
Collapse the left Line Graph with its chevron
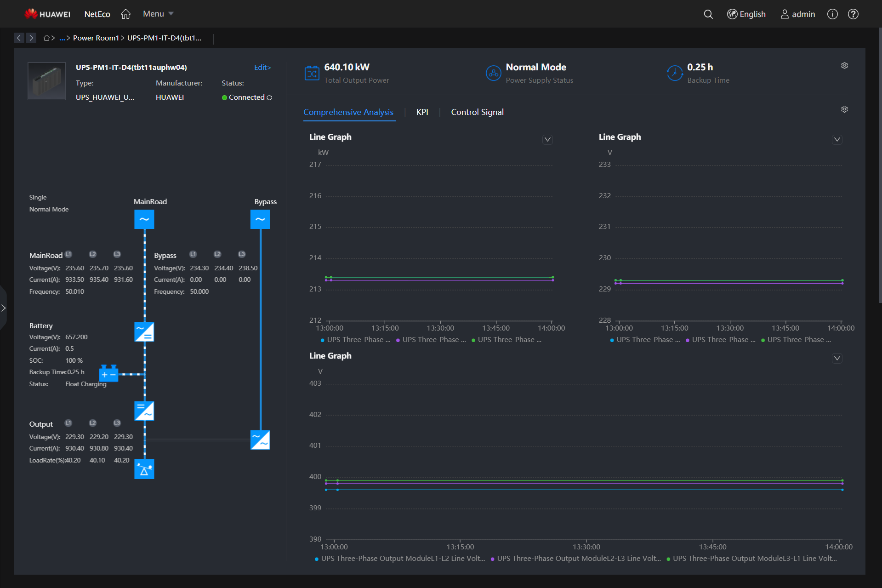coord(547,139)
